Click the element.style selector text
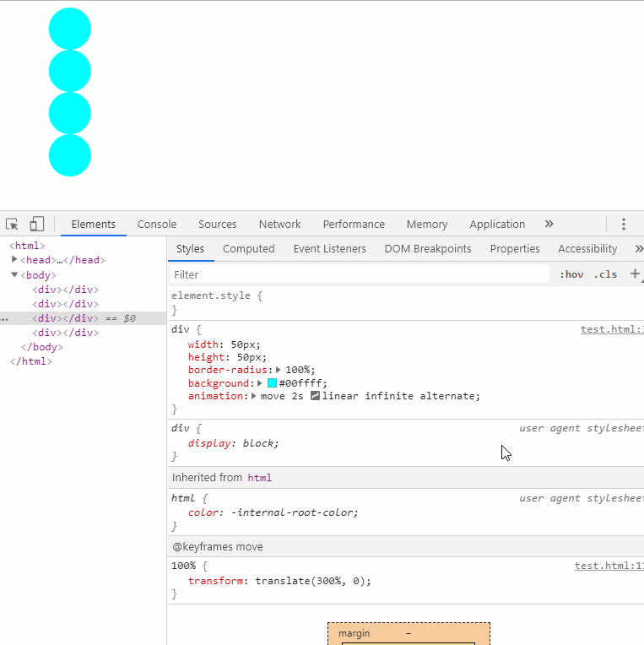Viewport: 644px width, 645px height. pyautogui.click(x=211, y=295)
